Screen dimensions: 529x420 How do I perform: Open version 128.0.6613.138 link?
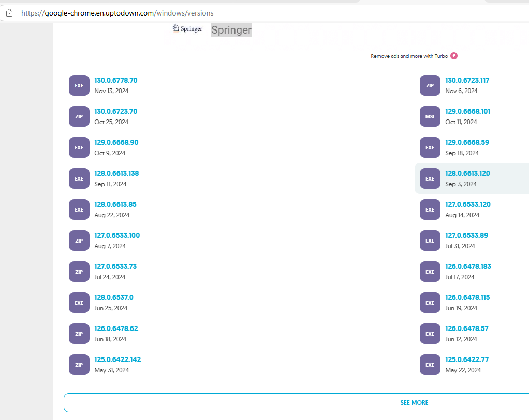pos(116,173)
